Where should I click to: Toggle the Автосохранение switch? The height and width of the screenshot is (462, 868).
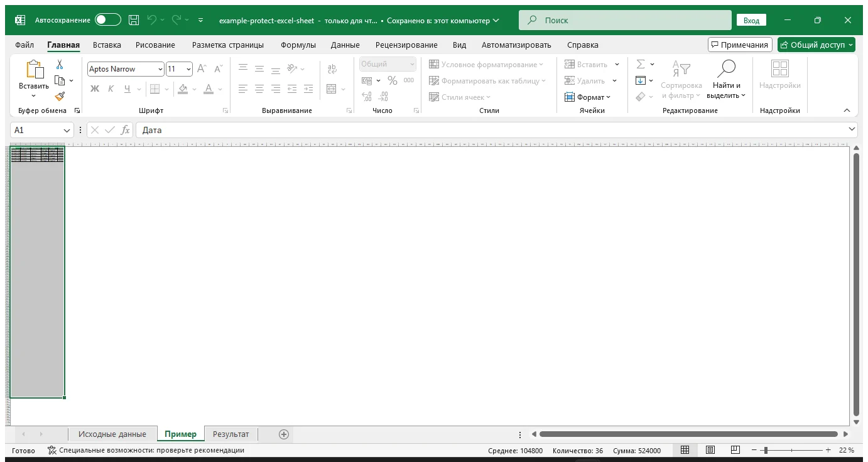(108, 20)
